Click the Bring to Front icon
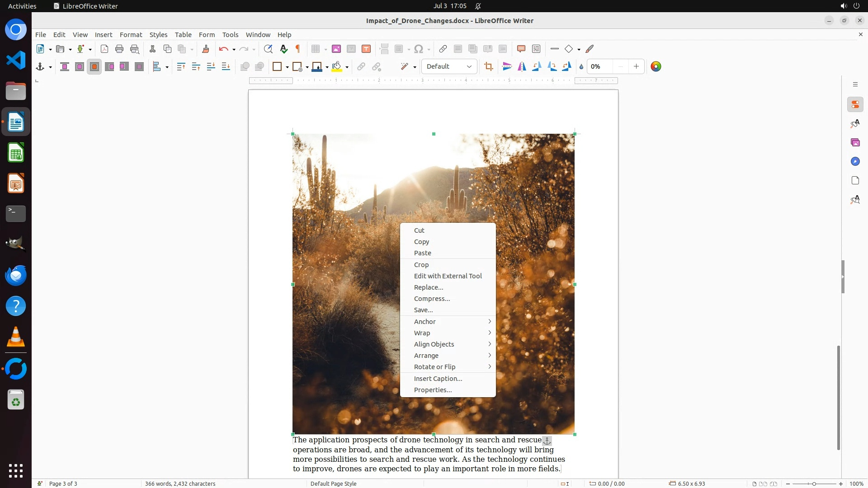The width and height of the screenshot is (868, 488). click(181, 66)
